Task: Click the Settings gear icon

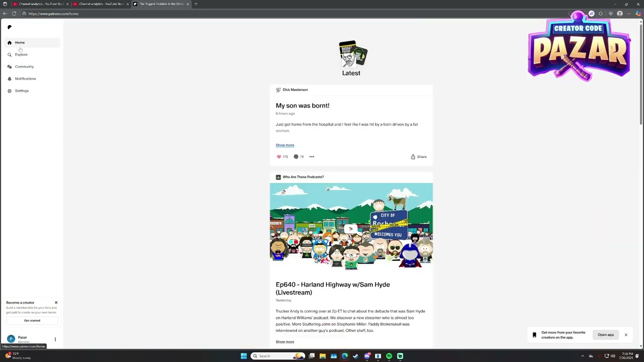Action: [10, 91]
